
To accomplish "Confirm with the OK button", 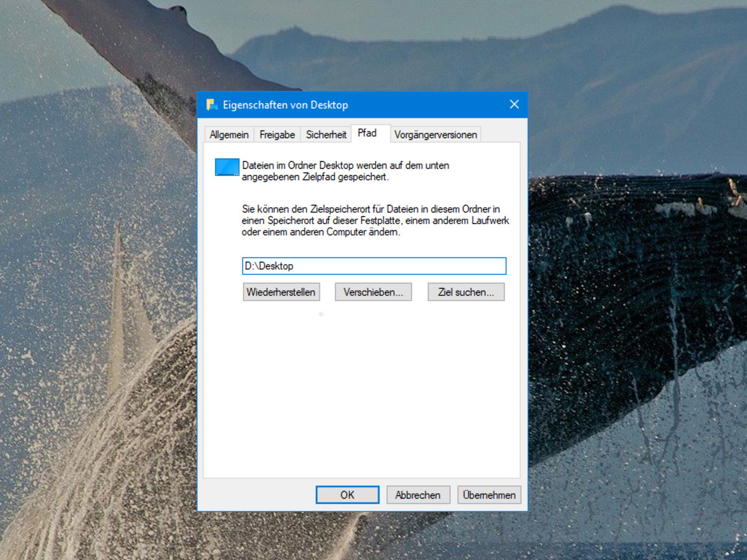I will 347,495.
